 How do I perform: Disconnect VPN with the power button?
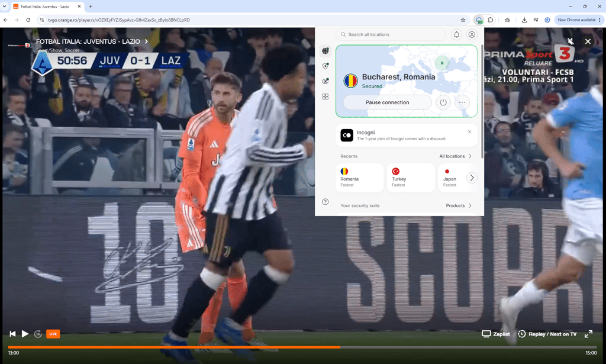pos(443,102)
